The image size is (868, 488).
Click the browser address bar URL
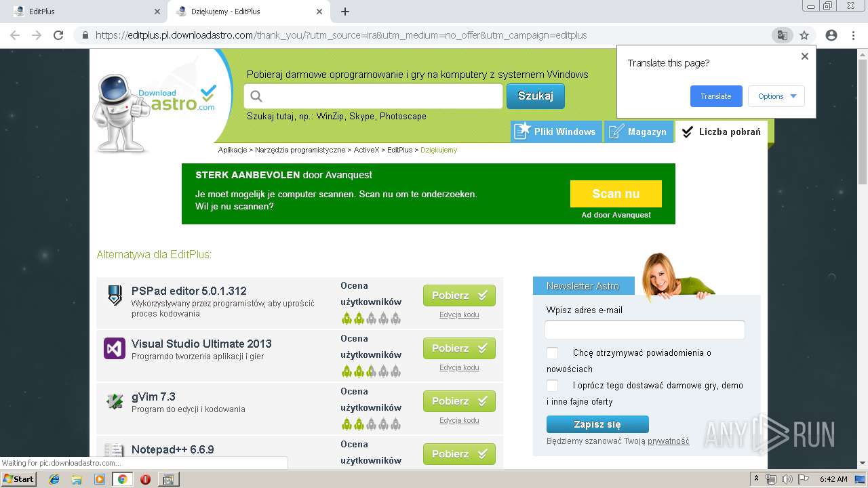(x=341, y=35)
